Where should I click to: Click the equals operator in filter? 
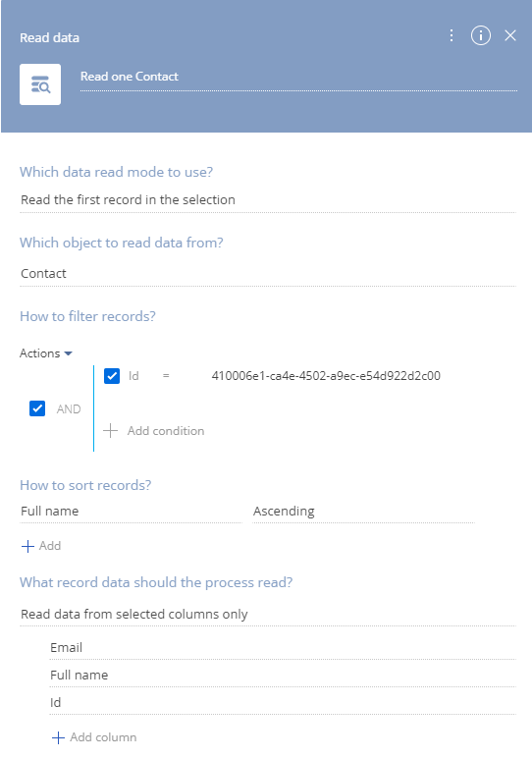click(166, 376)
